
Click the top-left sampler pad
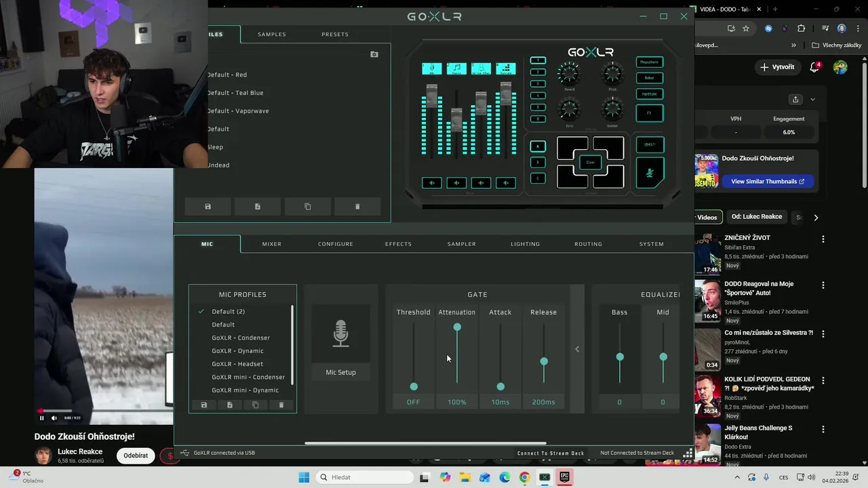click(x=571, y=148)
